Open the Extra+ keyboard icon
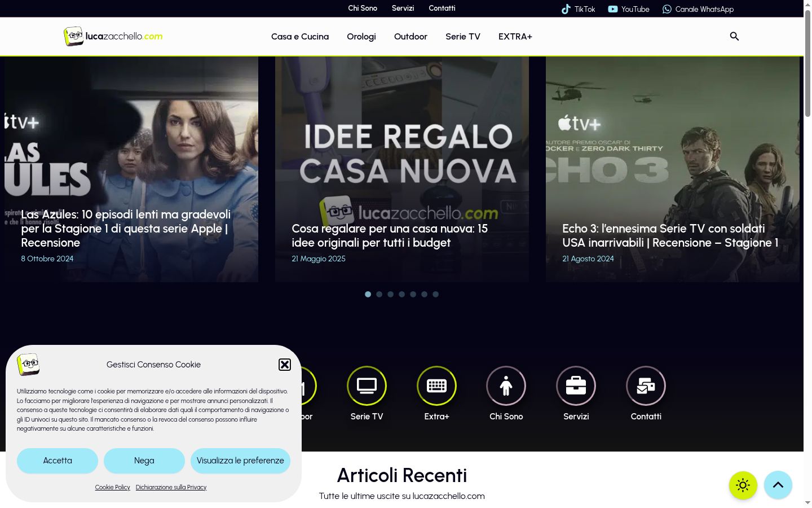Screen dimensions: 812x508 click(x=436, y=386)
